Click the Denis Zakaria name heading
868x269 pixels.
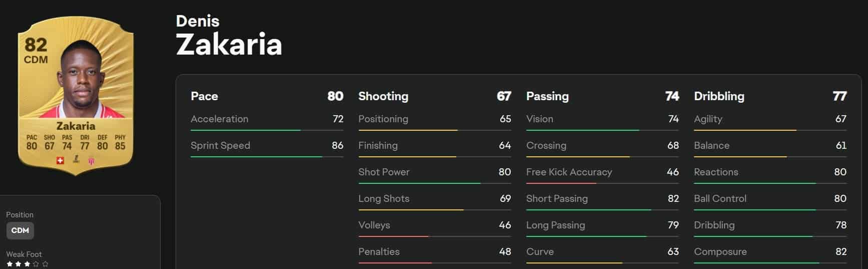click(x=229, y=35)
